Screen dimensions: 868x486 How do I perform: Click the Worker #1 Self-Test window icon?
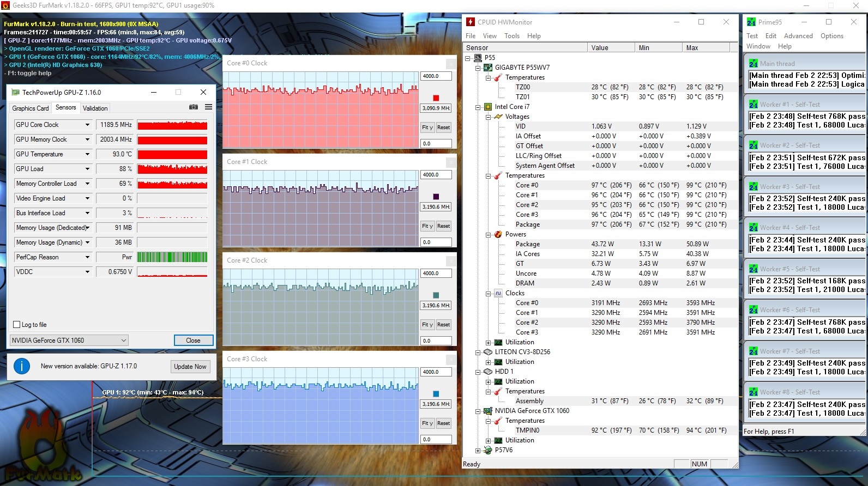click(x=754, y=104)
